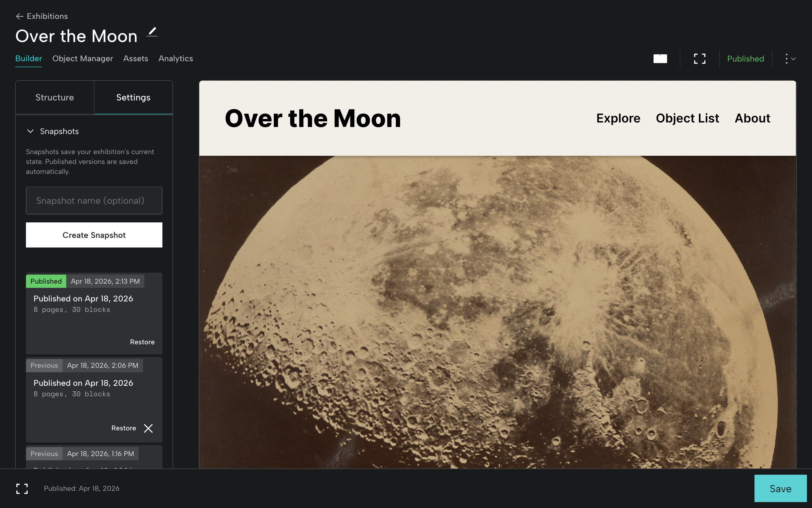Click the Over the Moon exhibition title
The height and width of the screenshot is (508, 812).
pos(76,36)
